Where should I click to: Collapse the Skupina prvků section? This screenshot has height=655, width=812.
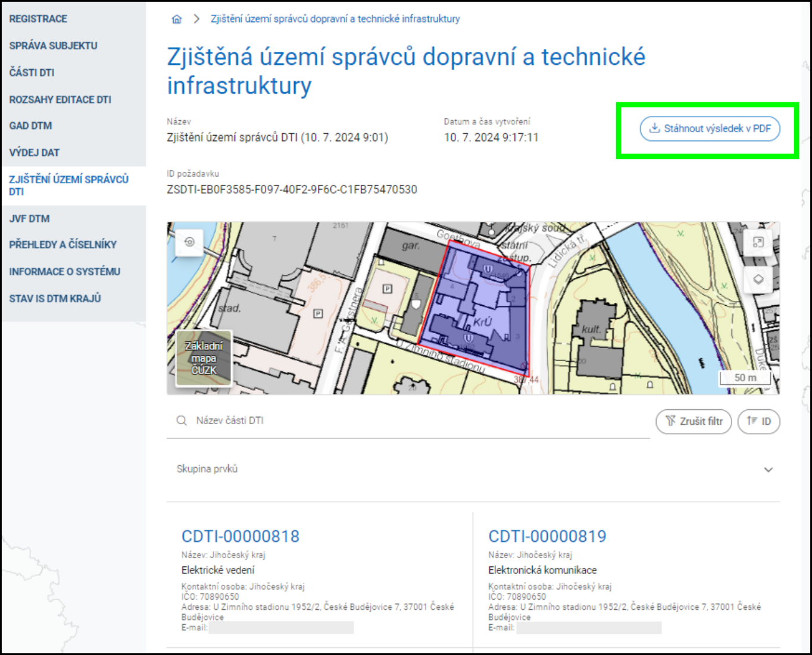click(x=767, y=469)
